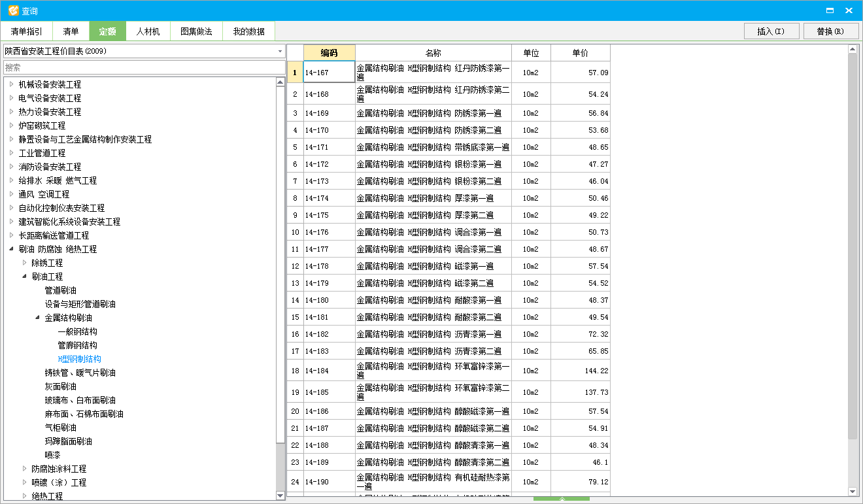Click the 查询 app icon in title bar
Viewport: 863px width, 504px height.
(13, 10)
